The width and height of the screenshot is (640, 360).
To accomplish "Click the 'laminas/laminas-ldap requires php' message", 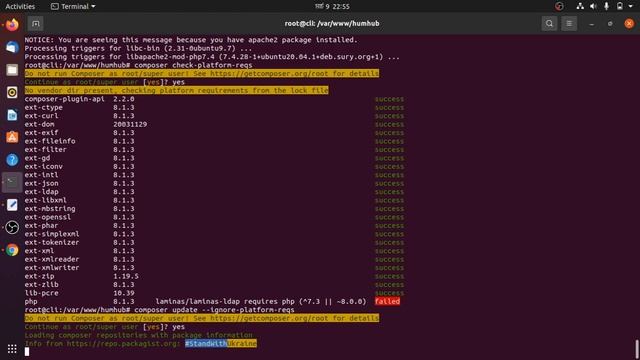I will 261,301.
